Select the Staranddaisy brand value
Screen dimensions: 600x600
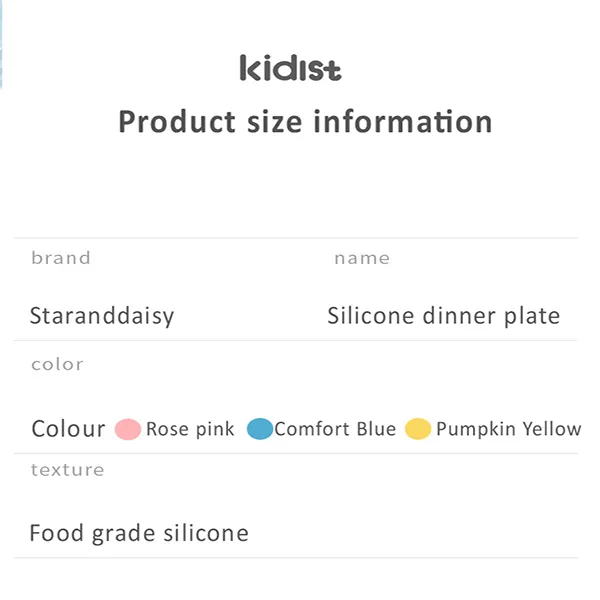pos(102,316)
